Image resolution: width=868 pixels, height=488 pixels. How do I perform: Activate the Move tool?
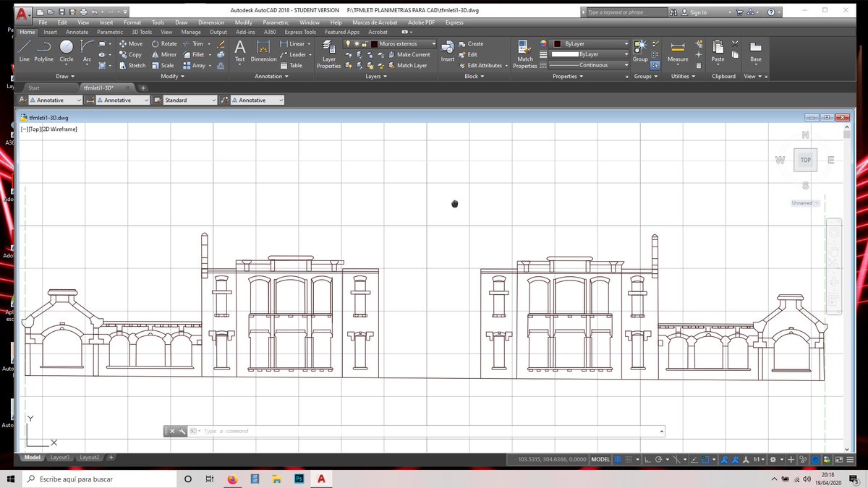(130, 43)
